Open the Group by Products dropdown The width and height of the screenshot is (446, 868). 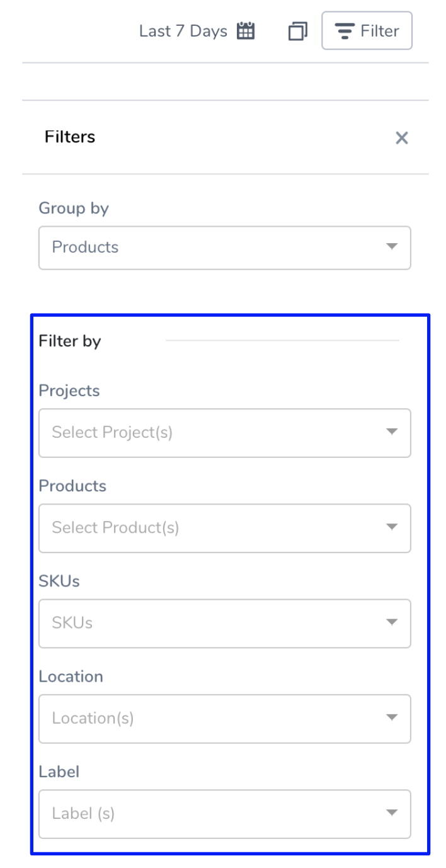pyautogui.click(x=225, y=248)
